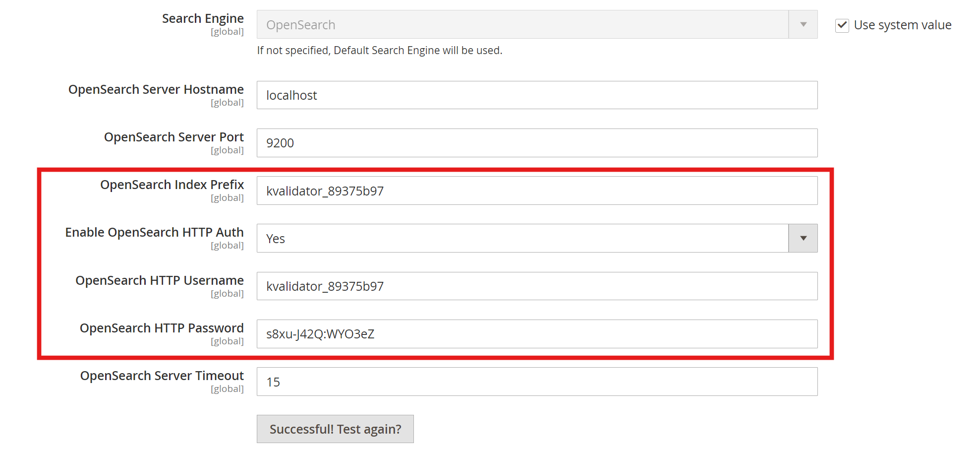Click the Successful! Test again? button
The image size is (980, 453).
[x=335, y=429]
